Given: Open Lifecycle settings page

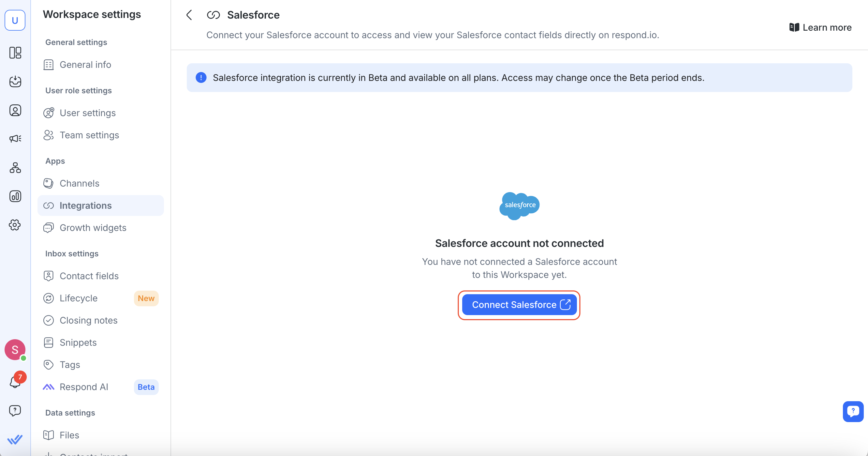Looking at the screenshot, I should click(x=79, y=298).
